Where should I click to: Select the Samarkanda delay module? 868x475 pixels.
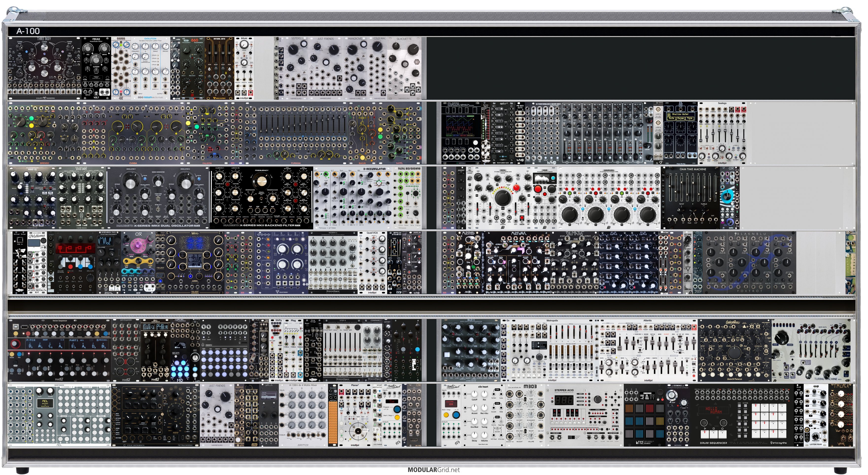click(609, 198)
